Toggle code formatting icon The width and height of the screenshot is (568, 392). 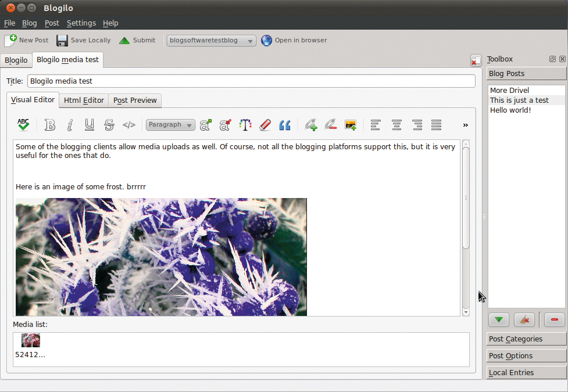click(129, 125)
